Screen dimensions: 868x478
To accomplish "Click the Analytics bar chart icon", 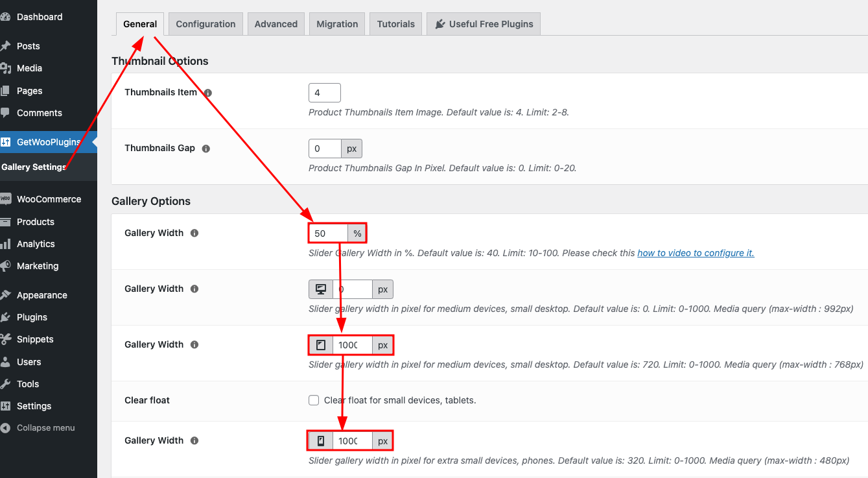I will tap(5, 244).
